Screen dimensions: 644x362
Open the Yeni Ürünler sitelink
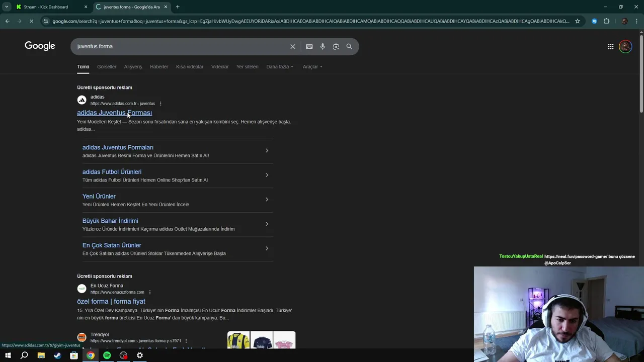pyautogui.click(x=99, y=196)
